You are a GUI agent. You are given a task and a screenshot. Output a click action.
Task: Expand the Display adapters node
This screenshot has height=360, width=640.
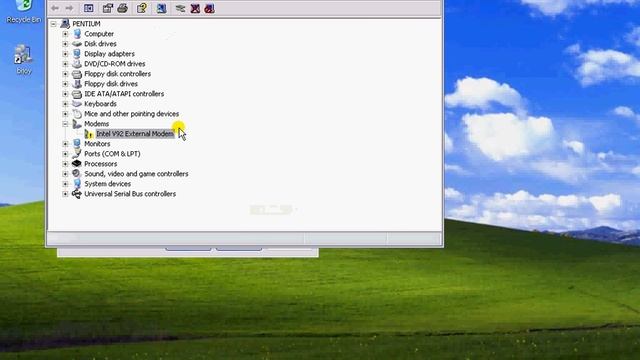[x=65, y=54]
